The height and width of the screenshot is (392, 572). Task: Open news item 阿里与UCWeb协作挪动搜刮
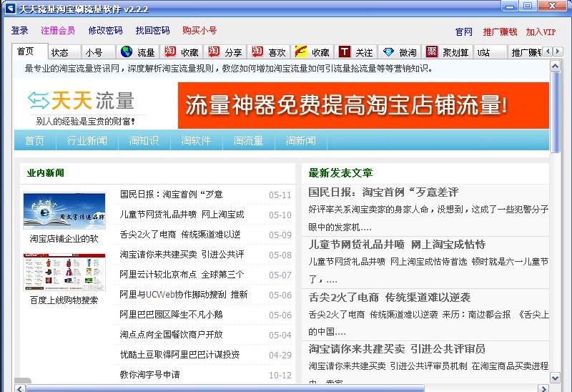184,295
